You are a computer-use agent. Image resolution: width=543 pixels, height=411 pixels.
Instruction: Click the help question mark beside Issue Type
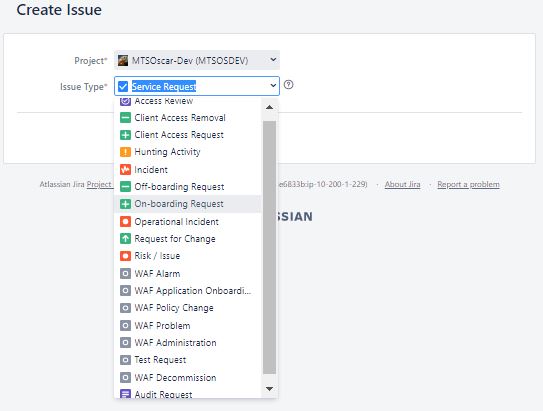click(288, 85)
